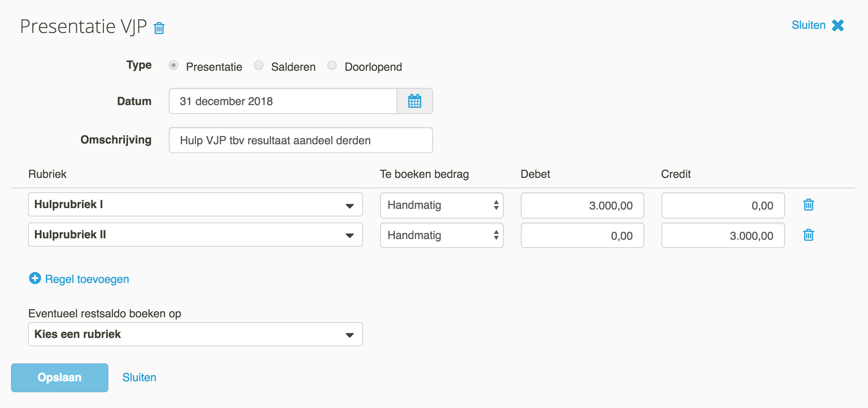Click the Regel toevoegen link
The height and width of the screenshot is (408, 868).
click(x=87, y=279)
